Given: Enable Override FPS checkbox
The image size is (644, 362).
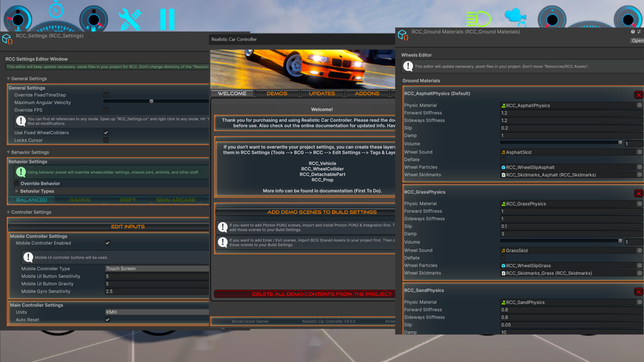Looking at the screenshot, I should tap(106, 110).
